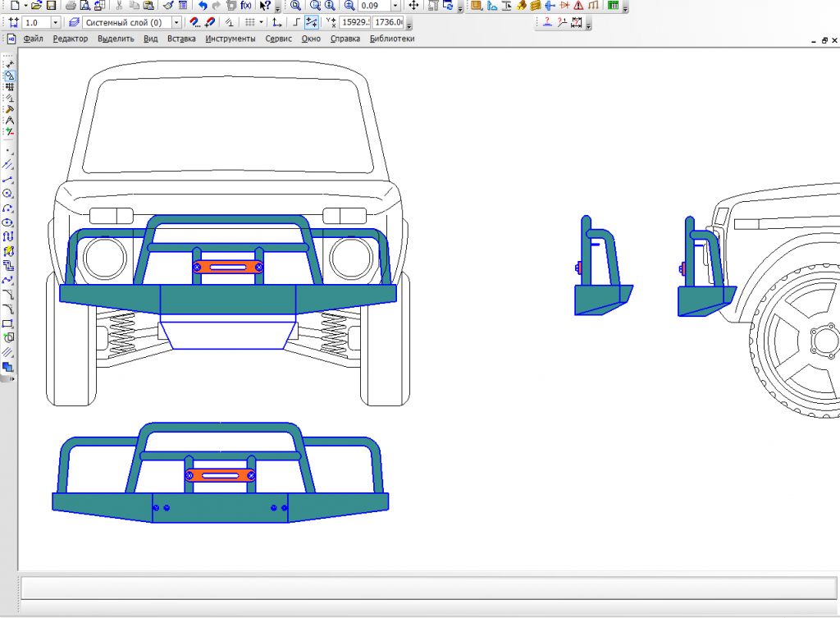Click the Save document floppy icon
840x618 pixels.
(51, 6)
